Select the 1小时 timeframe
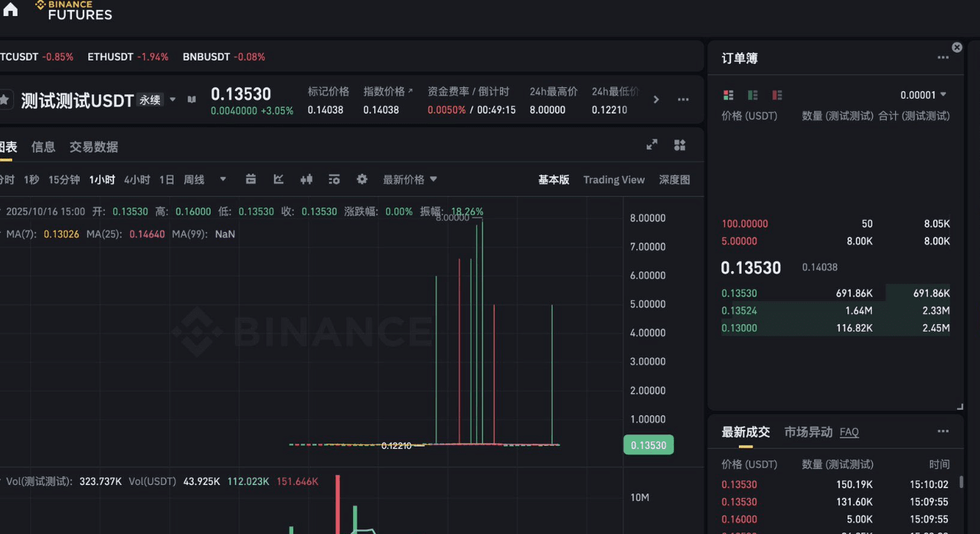 [102, 179]
